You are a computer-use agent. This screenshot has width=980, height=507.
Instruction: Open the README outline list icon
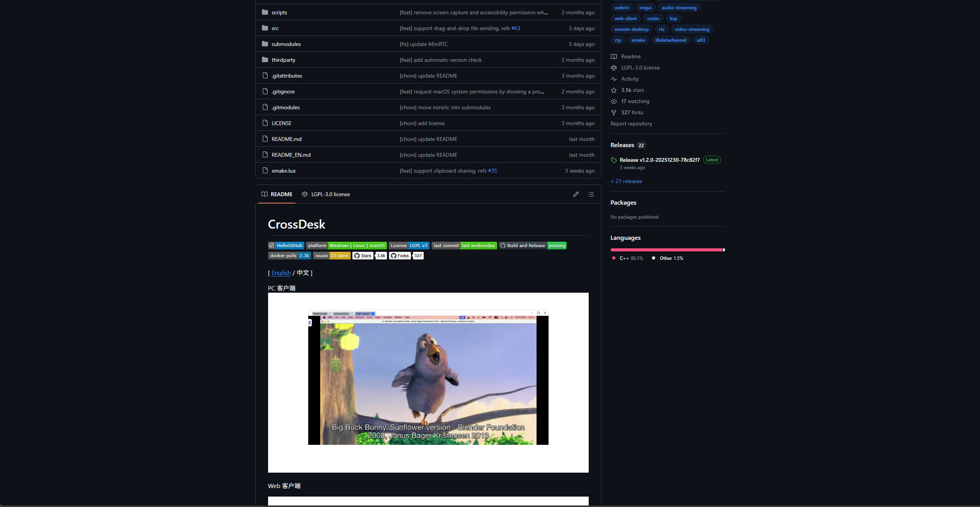(591, 194)
